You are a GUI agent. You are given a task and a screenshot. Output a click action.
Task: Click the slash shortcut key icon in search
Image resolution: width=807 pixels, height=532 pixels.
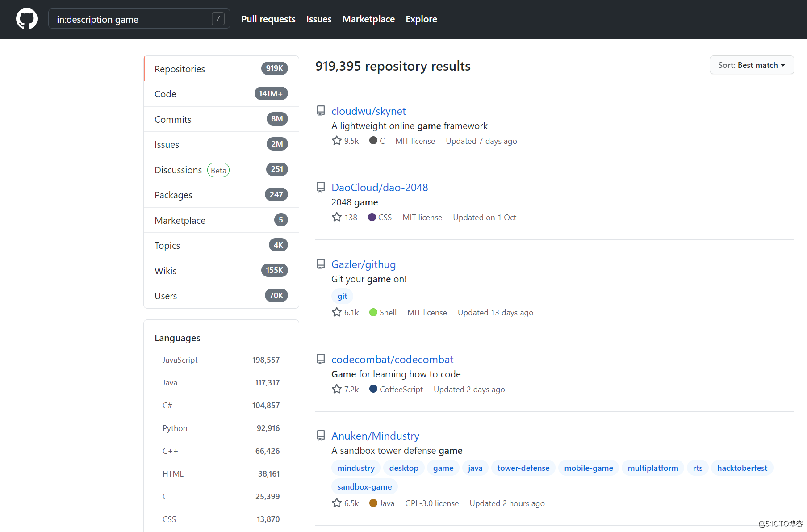[x=218, y=19]
